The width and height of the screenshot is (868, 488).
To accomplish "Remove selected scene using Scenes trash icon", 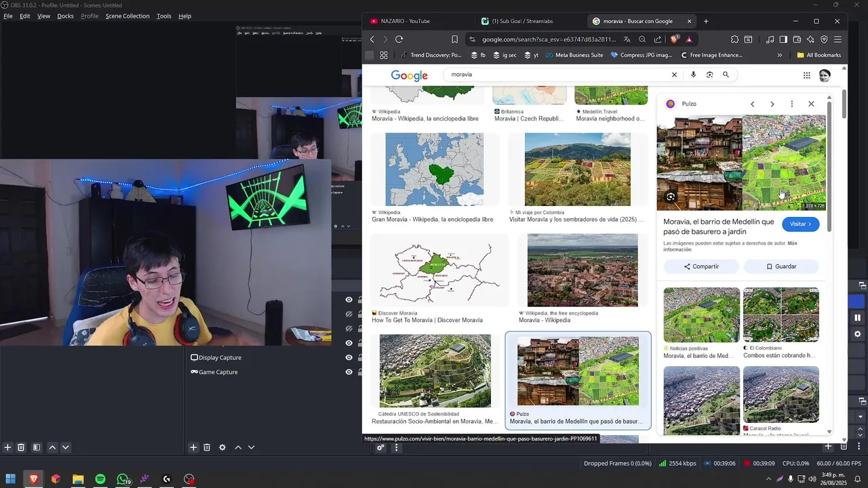I will (x=21, y=447).
